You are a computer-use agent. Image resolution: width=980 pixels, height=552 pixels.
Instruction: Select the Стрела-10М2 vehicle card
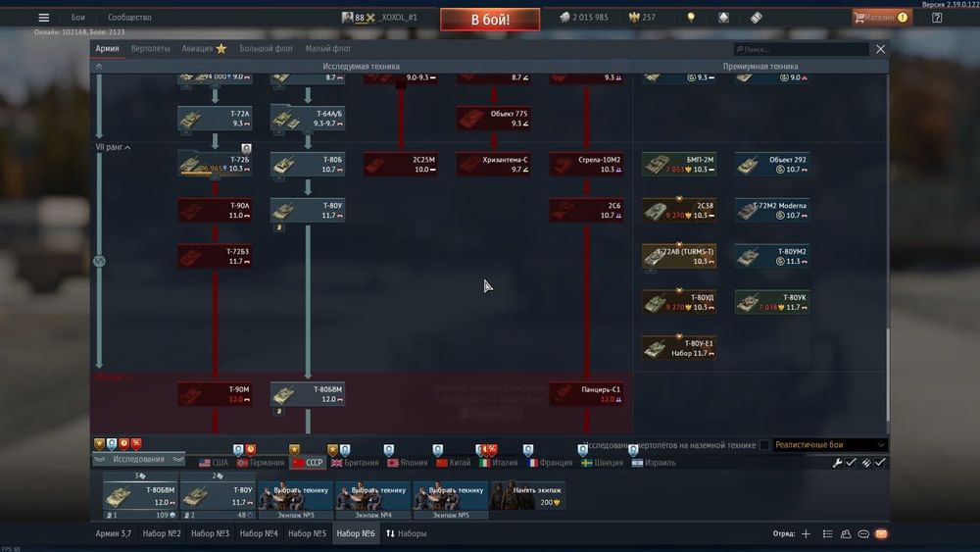pos(587,165)
